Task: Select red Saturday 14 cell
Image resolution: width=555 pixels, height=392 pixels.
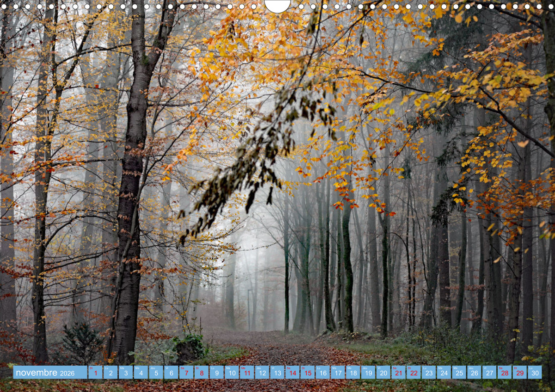Action: click(292, 373)
